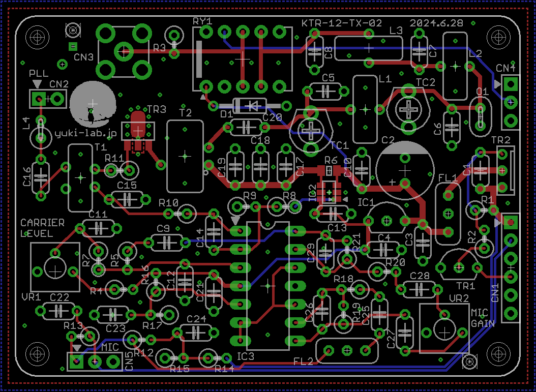Click the CN1 connector label
Screen dimensions: 536x392
495,293
